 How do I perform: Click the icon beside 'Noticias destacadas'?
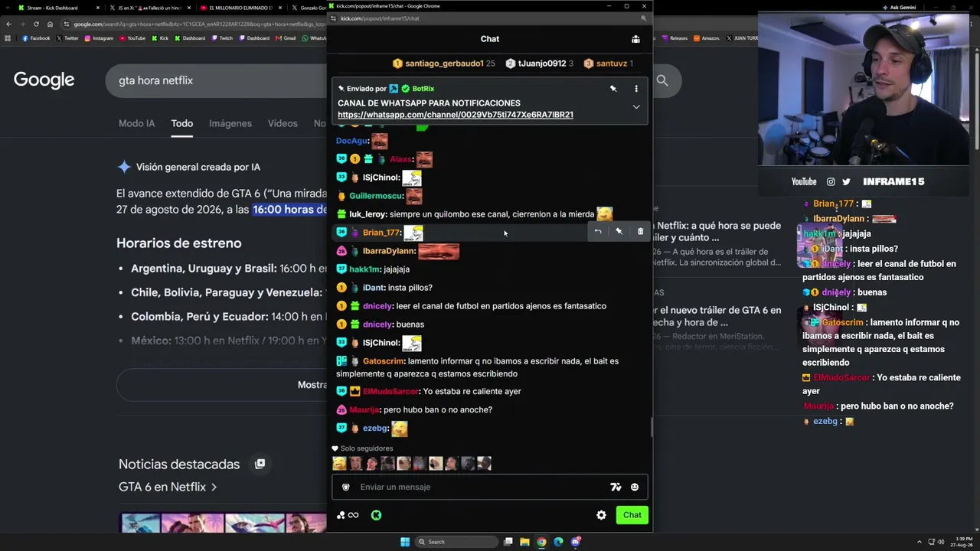pos(260,464)
